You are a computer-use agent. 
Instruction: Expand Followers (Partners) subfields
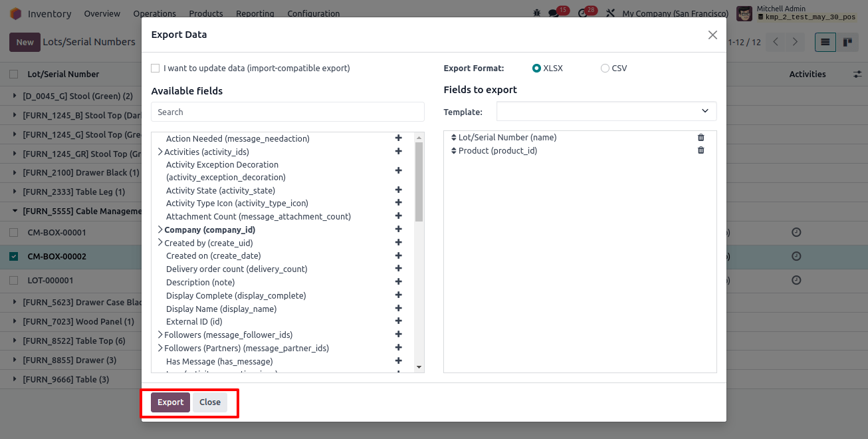[160, 348]
